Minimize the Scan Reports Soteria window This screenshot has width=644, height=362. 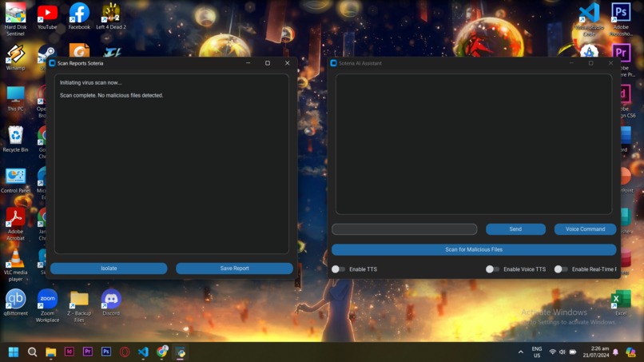pyautogui.click(x=248, y=63)
